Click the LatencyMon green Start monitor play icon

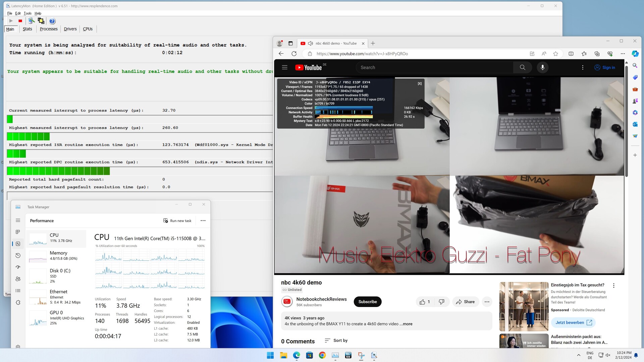(x=11, y=21)
